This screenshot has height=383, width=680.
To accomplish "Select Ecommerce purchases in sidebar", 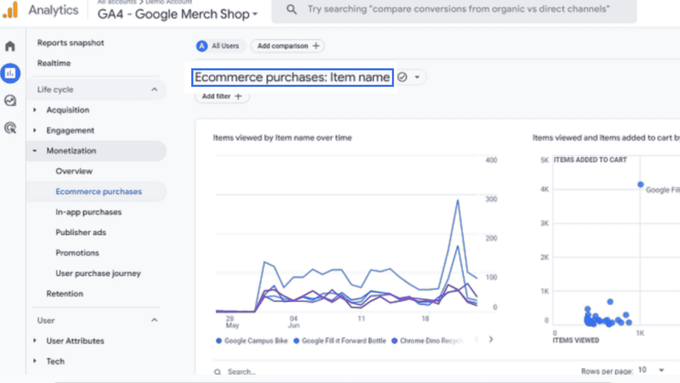I will point(98,191).
